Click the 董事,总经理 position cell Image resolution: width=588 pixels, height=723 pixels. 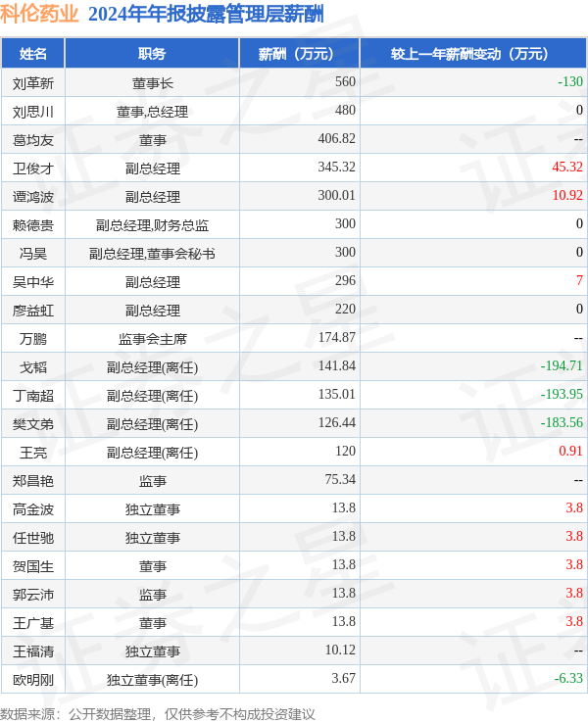coord(152,112)
